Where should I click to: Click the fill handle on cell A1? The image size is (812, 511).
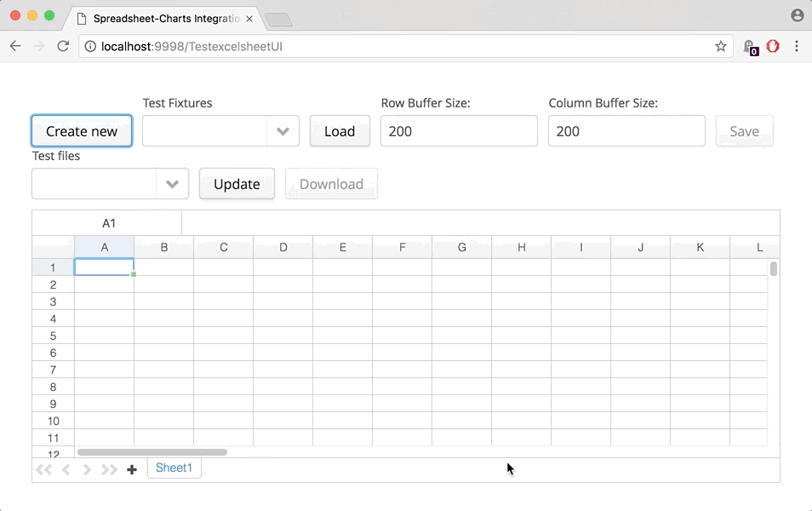click(x=134, y=274)
